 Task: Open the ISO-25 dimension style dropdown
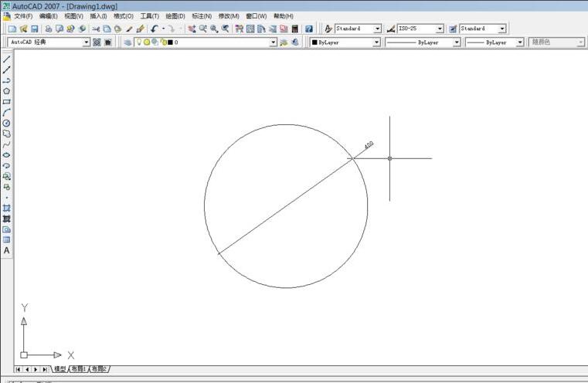pos(440,29)
